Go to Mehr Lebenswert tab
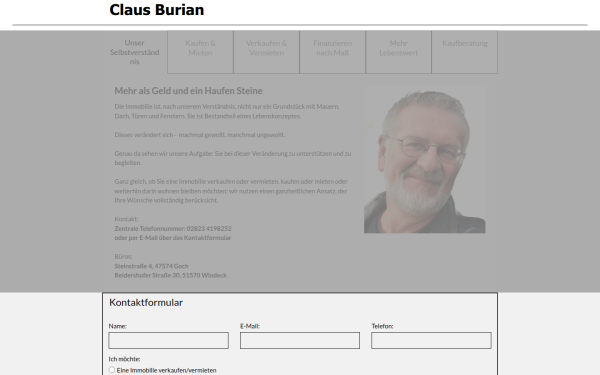This screenshot has height=375, width=600. (398, 52)
